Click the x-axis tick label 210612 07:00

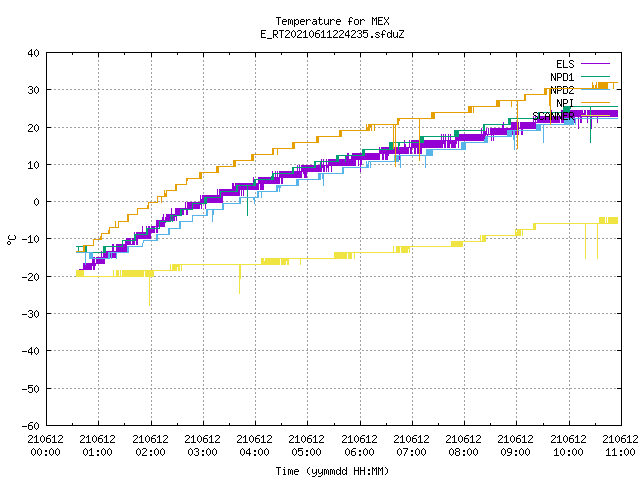point(411,446)
